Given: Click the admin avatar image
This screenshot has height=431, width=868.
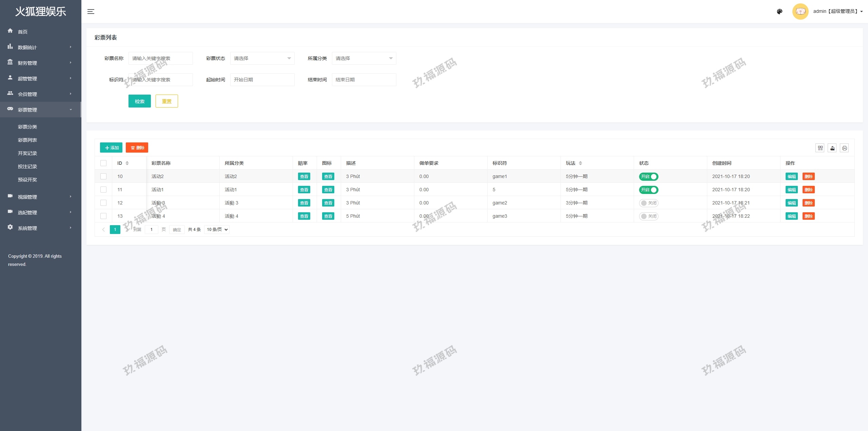Looking at the screenshot, I should [x=800, y=12].
